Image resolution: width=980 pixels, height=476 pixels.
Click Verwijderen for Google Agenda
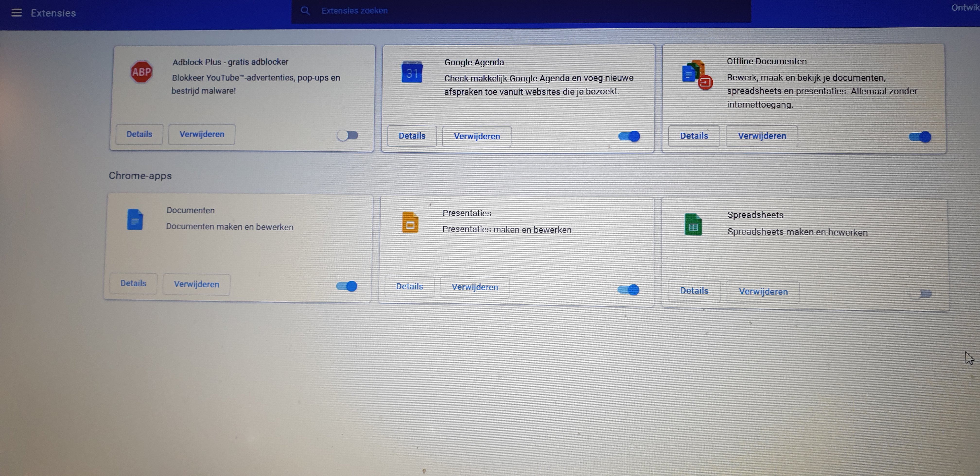tap(477, 136)
